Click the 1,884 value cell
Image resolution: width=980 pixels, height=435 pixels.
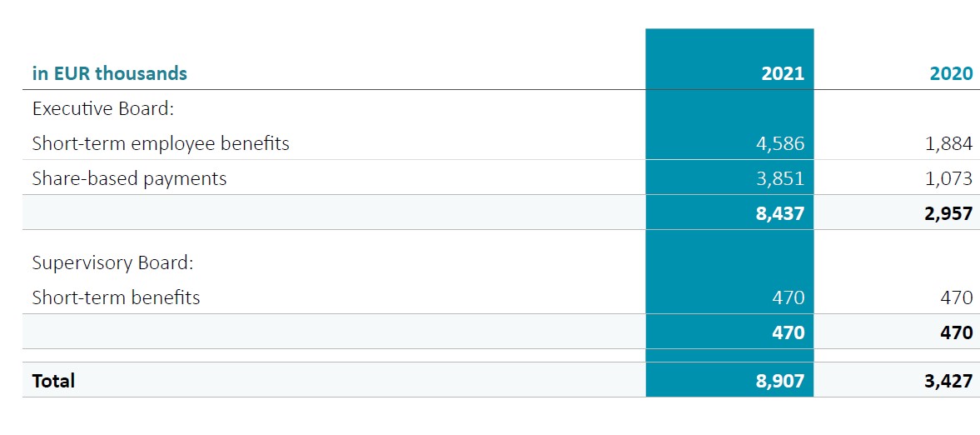(x=950, y=143)
